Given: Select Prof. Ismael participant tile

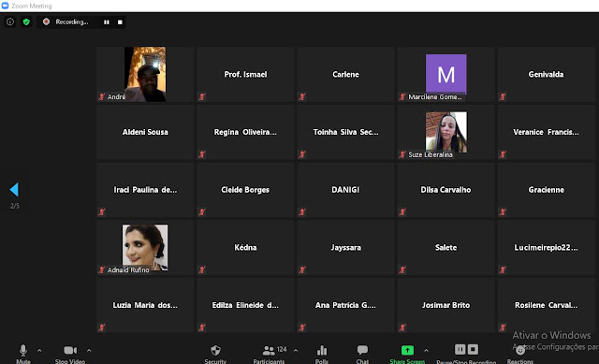Looking at the screenshot, I should click(x=245, y=74).
